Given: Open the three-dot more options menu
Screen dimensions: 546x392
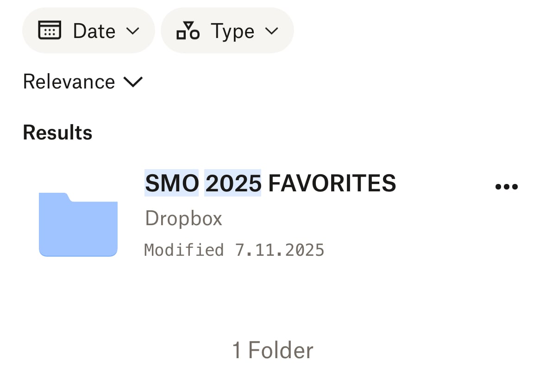Looking at the screenshot, I should coord(506,187).
